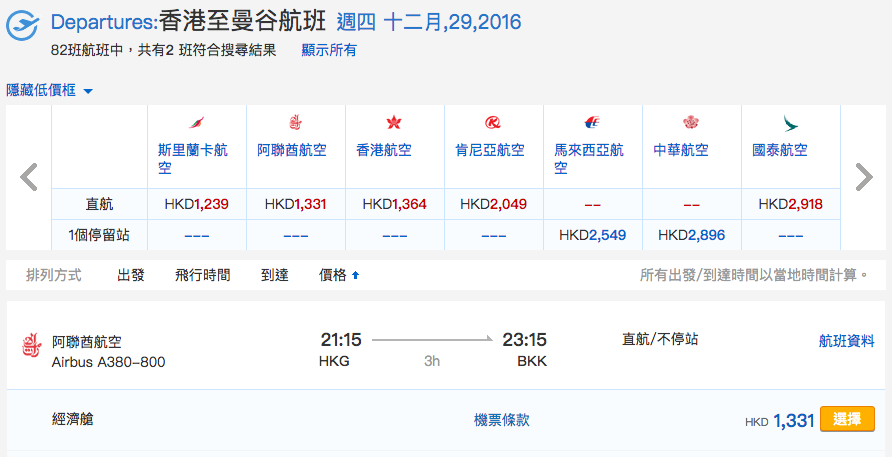
Task: Click the departures airplane logo icon
Action: 22,27
